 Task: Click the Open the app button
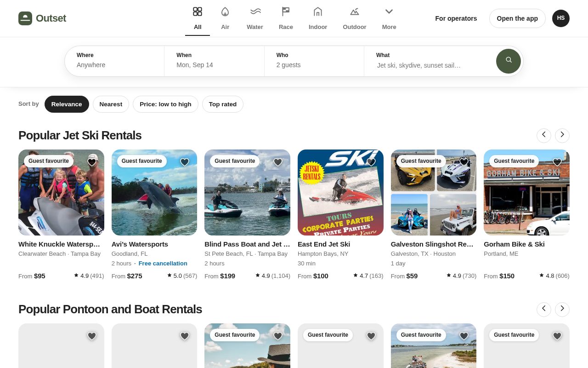[517, 18]
